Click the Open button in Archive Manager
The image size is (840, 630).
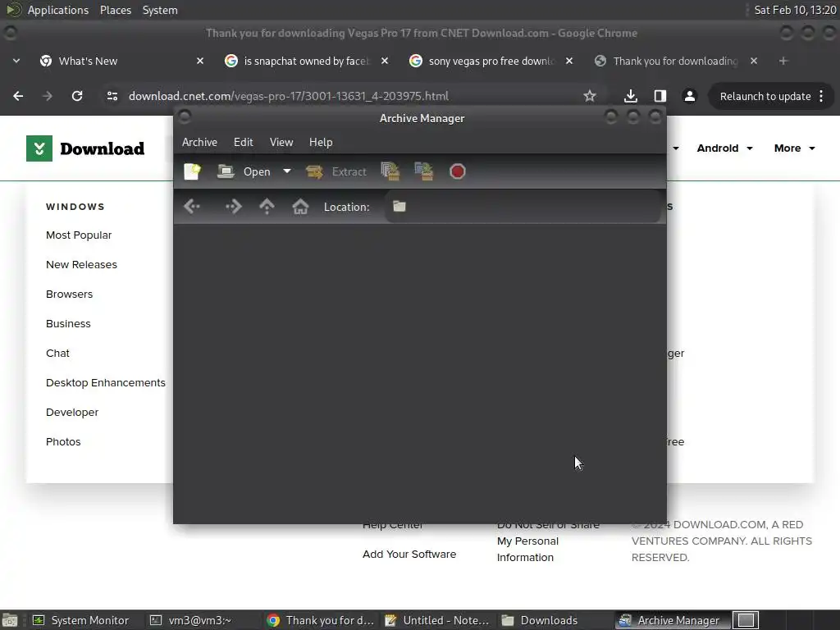click(244, 171)
